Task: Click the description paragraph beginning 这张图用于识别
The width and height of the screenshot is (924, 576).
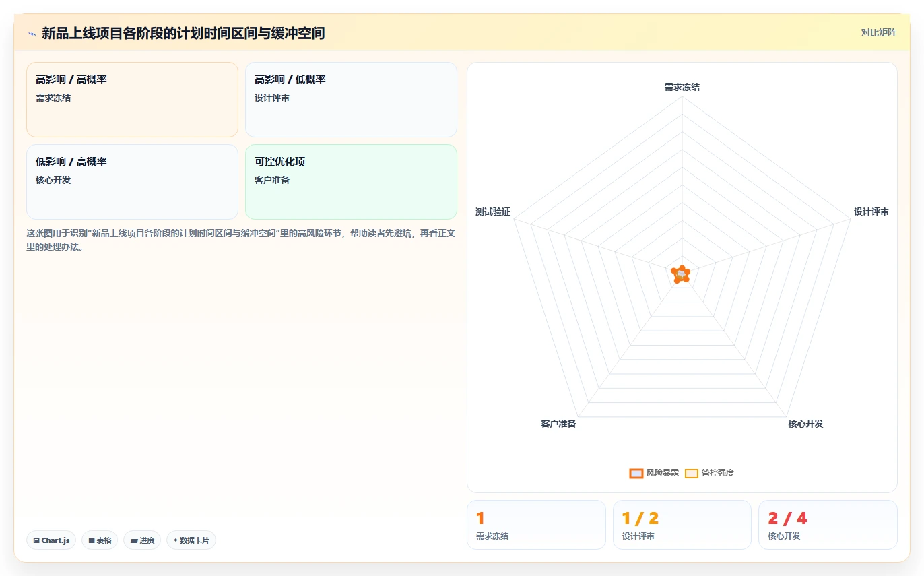Action: (x=241, y=240)
